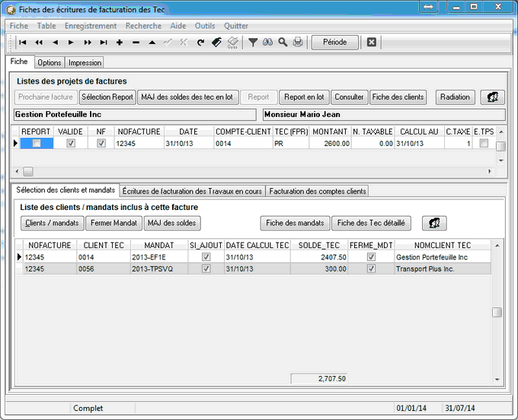This screenshot has width=518, height=420.
Task: Toggle REPORT checkbox for invoice 12345
Action: coord(37,143)
